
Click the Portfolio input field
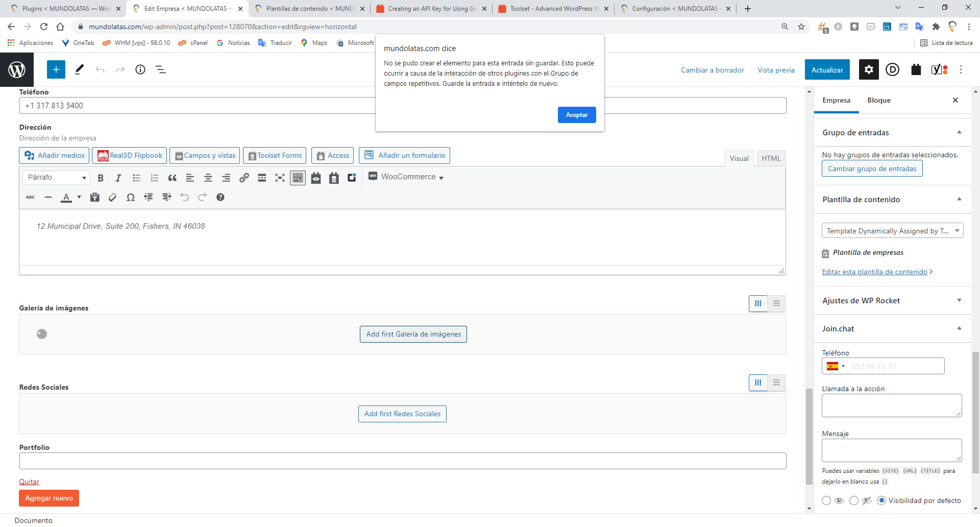click(x=402, y=461)
